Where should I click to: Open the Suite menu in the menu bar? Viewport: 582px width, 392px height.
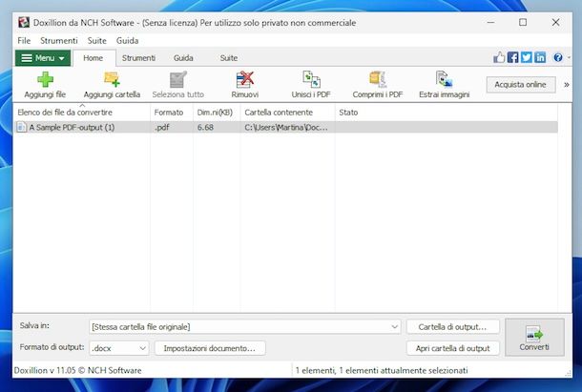97,40
